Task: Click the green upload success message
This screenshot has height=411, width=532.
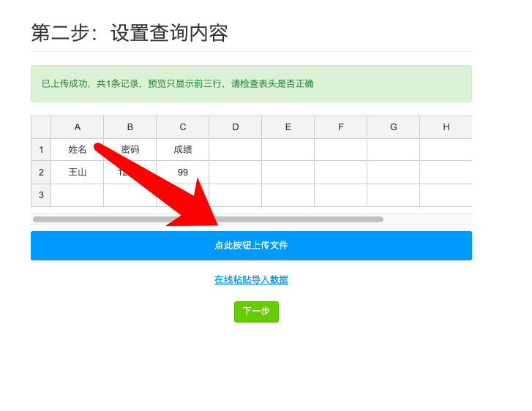Action: coord(251,84)
